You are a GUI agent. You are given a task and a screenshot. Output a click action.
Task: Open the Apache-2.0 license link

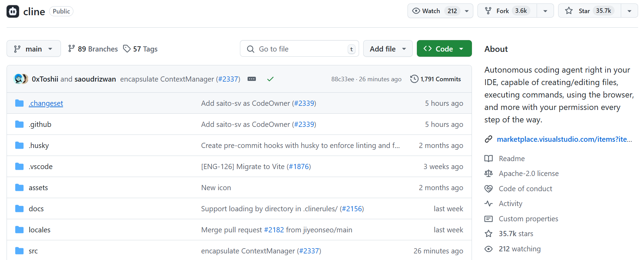coord(529,174)
